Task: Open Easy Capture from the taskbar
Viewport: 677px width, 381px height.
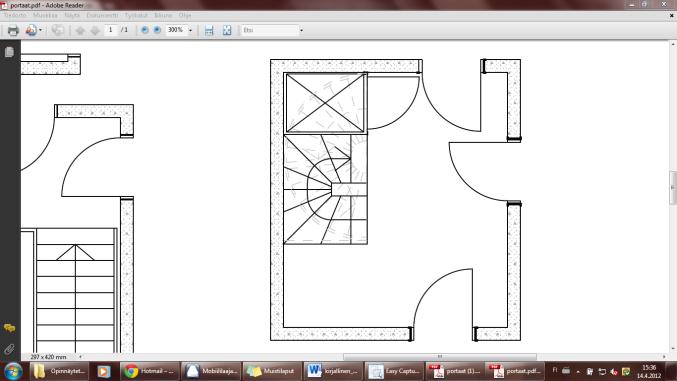Action: tap(394, 371)
